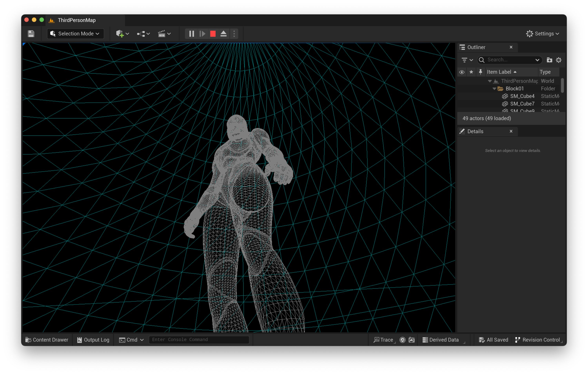This screenshot has height=374, width=588.
Task: Click the StaticMesh type cell for SM_Cube4
Action: (550, 96)
